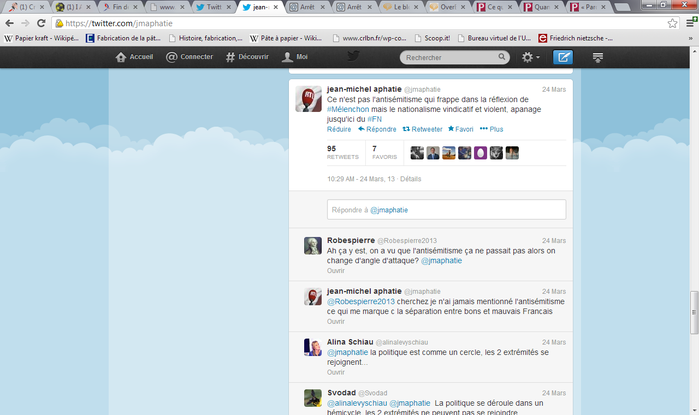This screenshot has width=699, height=415.
Task: Open the Découvrir hashtag page
Action: tap(247, 57)
